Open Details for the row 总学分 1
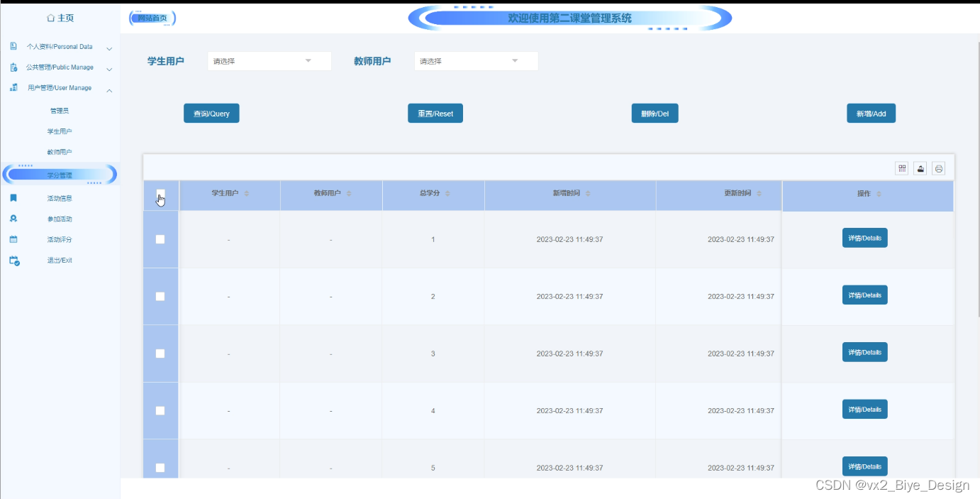 pyautogui.click(x=864, y=238)
